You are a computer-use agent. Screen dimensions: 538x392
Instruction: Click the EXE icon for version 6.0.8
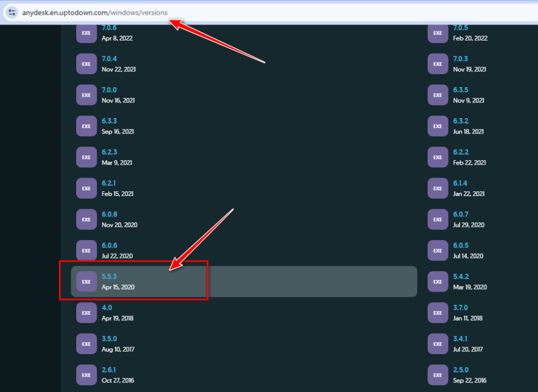pos(87,219)
